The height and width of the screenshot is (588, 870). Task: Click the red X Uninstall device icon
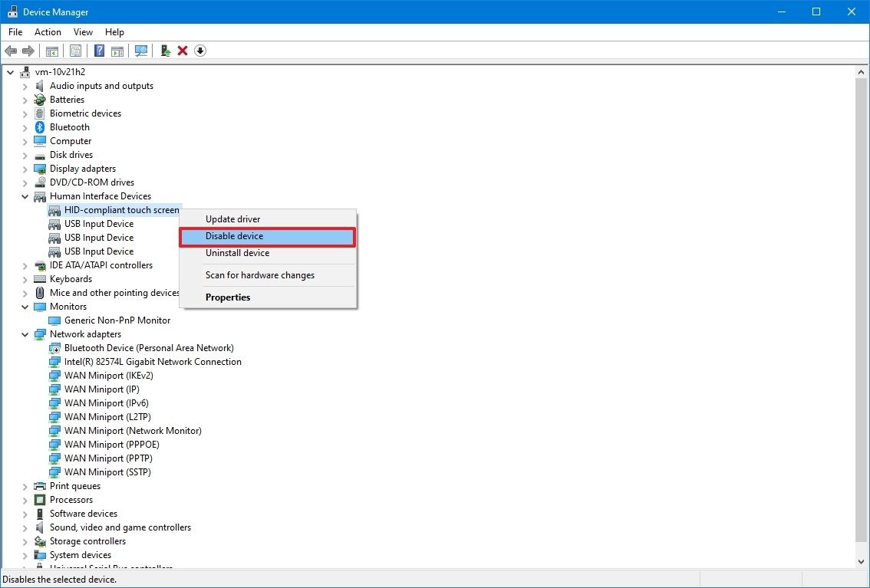(183, 51)
